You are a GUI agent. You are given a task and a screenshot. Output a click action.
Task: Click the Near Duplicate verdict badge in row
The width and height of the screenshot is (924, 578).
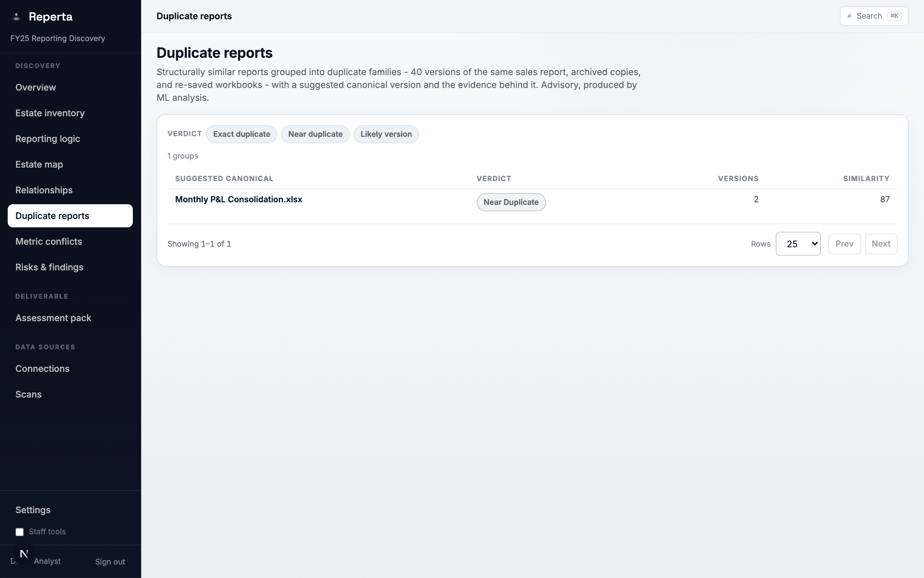pyautogui.click(x=511, y=202)
